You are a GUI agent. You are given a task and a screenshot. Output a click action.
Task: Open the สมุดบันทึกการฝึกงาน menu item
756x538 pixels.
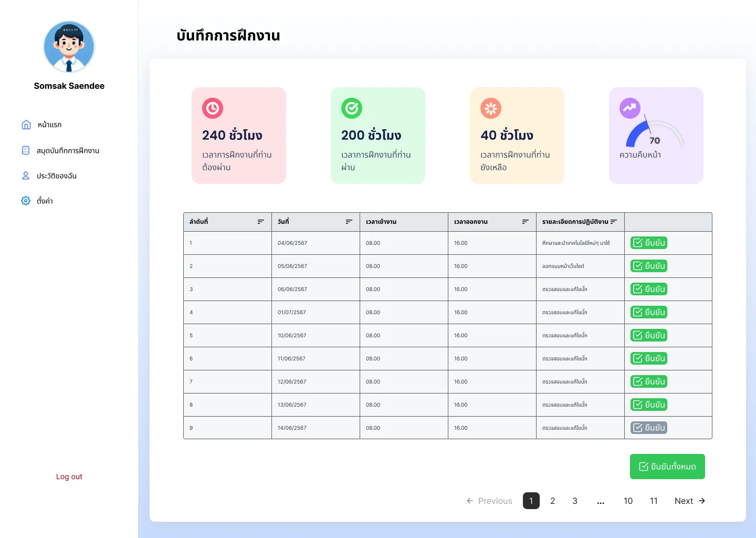(60, 150)
